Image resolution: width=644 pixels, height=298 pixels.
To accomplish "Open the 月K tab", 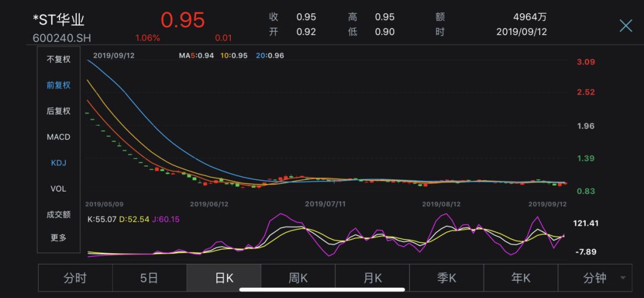I will click(373, 278).
